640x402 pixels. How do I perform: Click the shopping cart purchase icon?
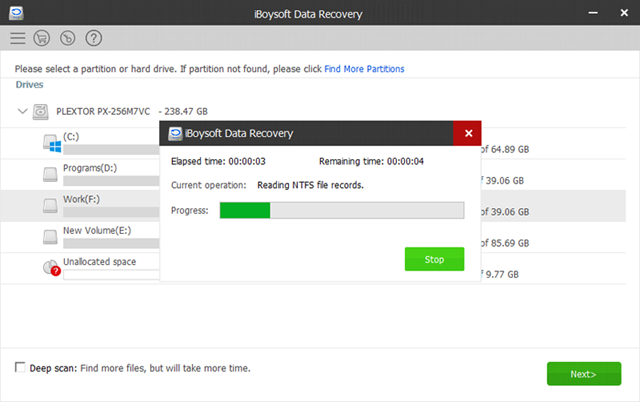[x=42, y=38]
